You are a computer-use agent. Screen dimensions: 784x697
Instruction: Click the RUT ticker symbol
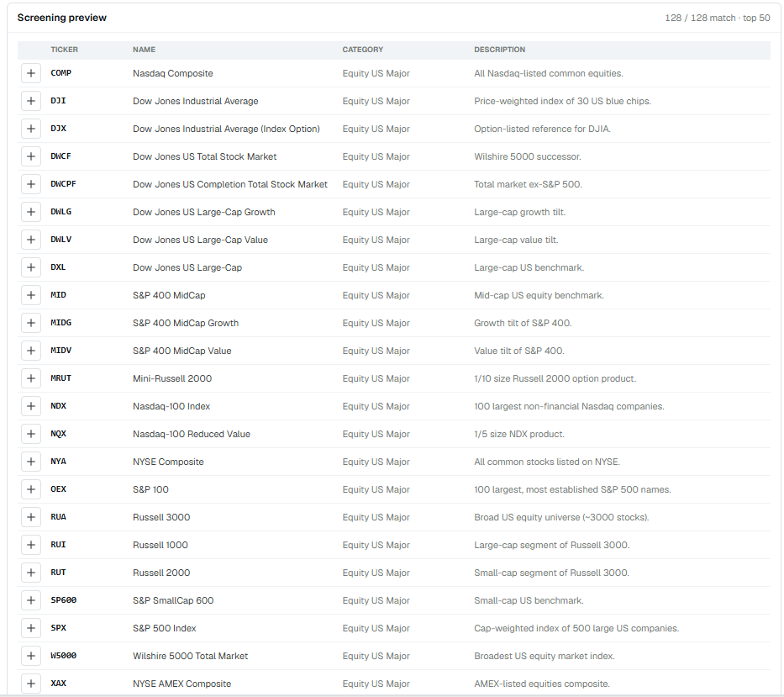(59, 573)
